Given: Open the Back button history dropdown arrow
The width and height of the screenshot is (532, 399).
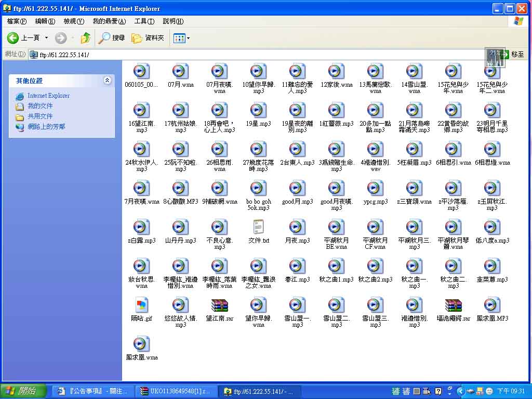Looking at the screenshot, I should pos(46,38).
